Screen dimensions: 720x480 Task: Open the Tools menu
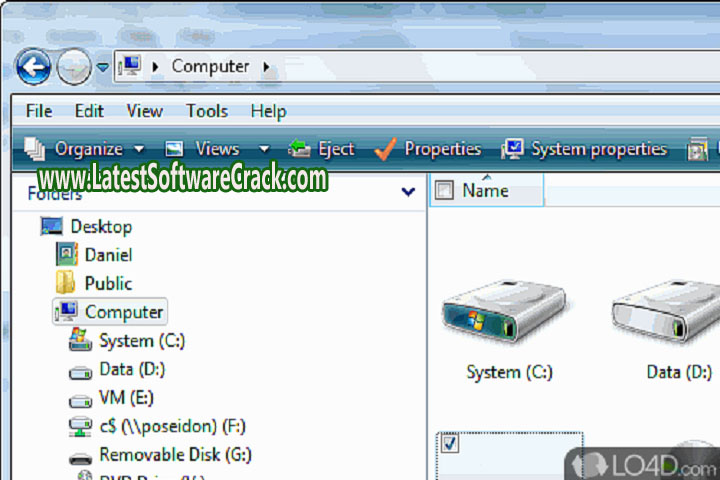[x=207, y=111]
